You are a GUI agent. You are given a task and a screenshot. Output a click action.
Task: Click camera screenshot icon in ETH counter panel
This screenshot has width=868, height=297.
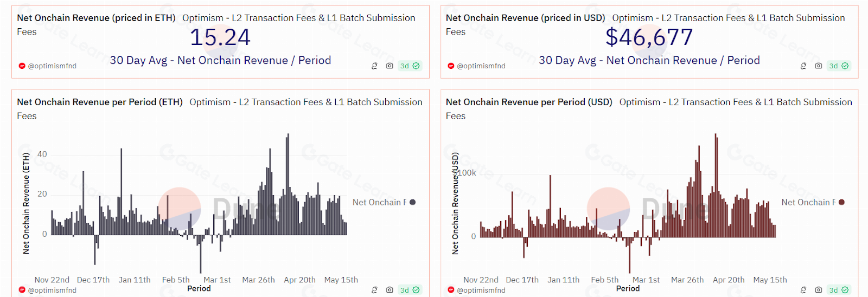(x=390, y=66)
